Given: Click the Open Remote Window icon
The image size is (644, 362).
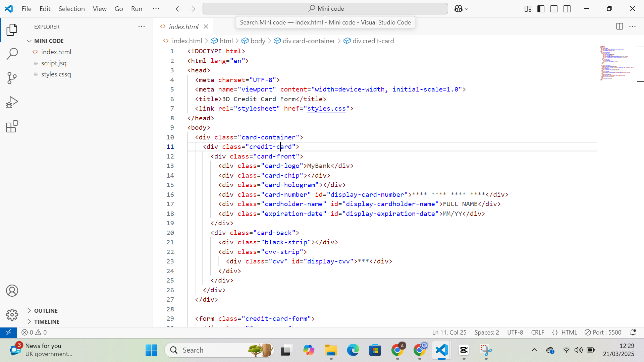Looking at the screenshot, I should click(9, 332).
